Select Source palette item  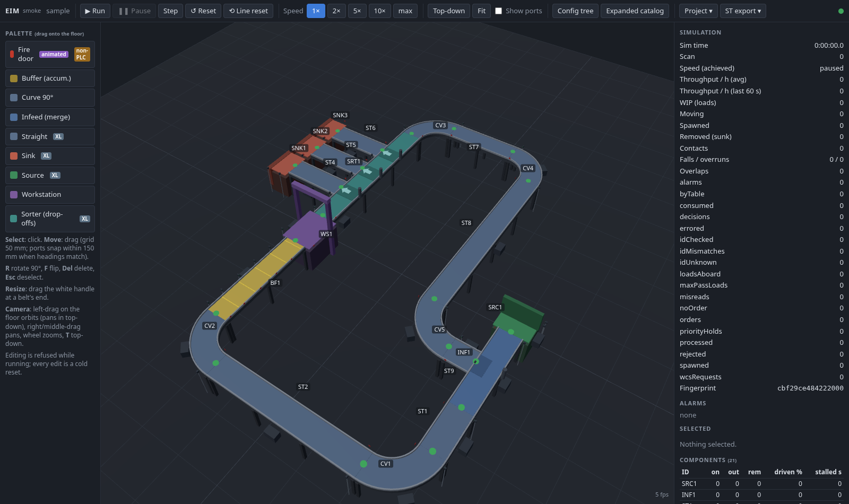pyautogui.click(x=50, y=175)
